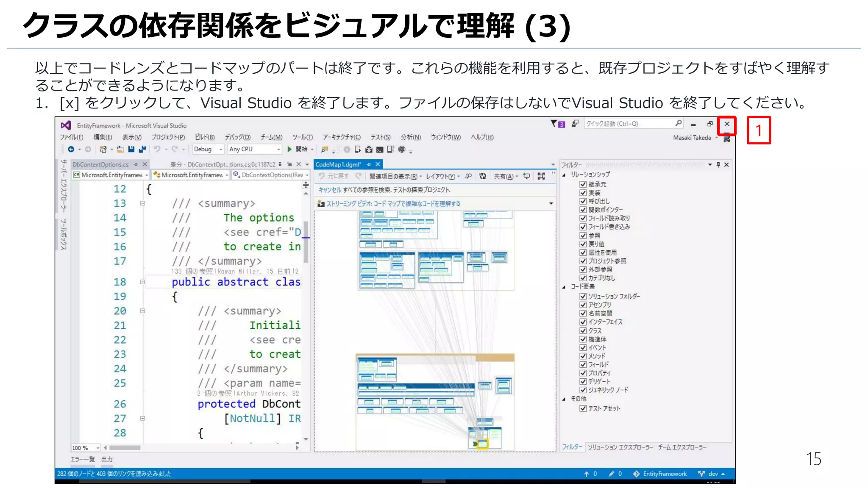The image size is (868, 488).
Task: Click the green Start debugging play icon
Action: point(289,149)
